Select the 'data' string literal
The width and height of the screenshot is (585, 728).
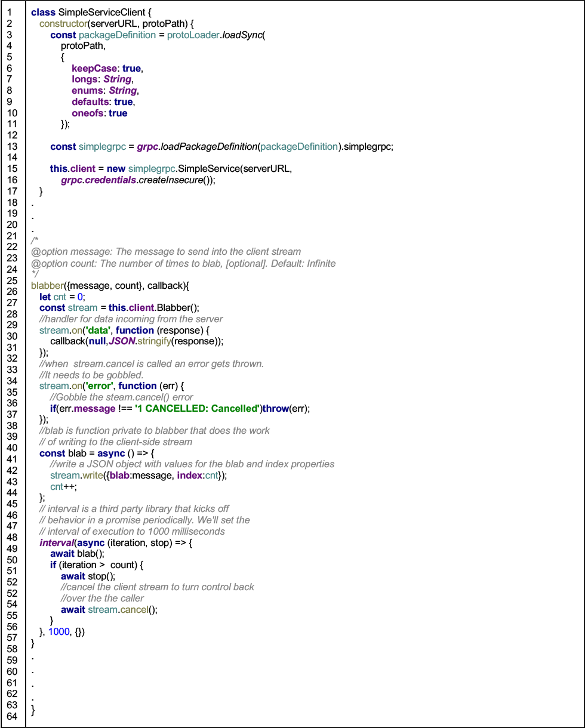pos(99,330)
